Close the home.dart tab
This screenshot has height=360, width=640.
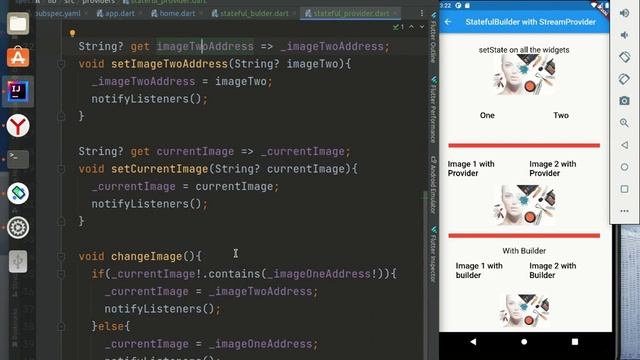(x=200, y=13)
